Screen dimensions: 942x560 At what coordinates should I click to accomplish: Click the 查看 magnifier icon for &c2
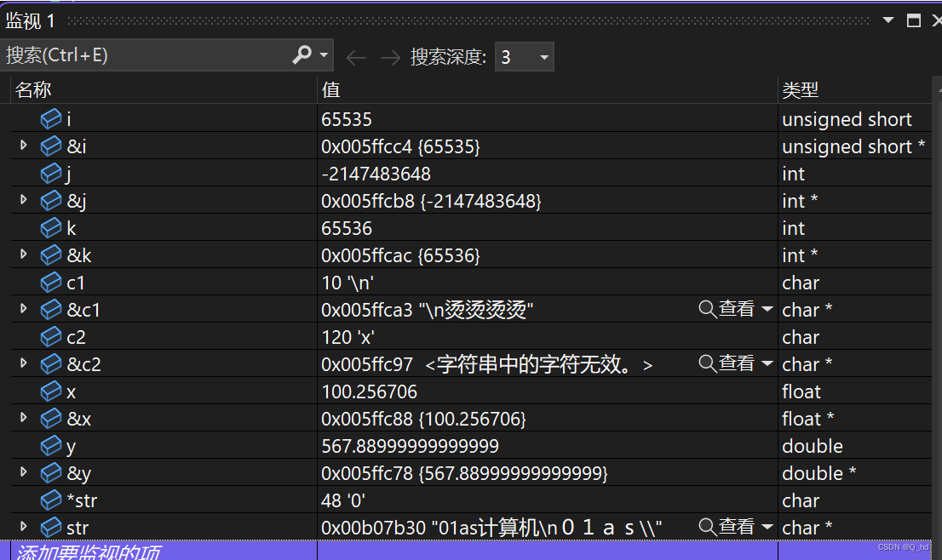[x=707, y=363]
